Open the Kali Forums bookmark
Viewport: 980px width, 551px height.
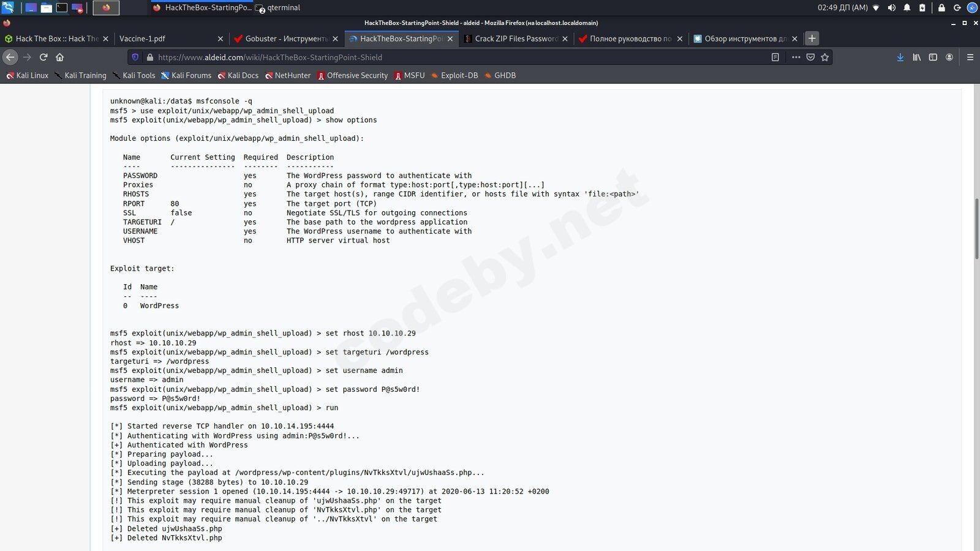[186, 75]
